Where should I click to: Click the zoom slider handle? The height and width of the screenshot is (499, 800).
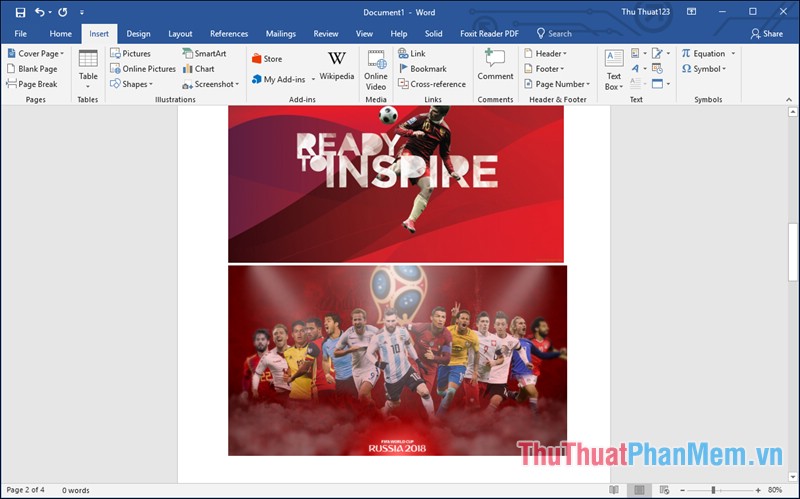713,490
